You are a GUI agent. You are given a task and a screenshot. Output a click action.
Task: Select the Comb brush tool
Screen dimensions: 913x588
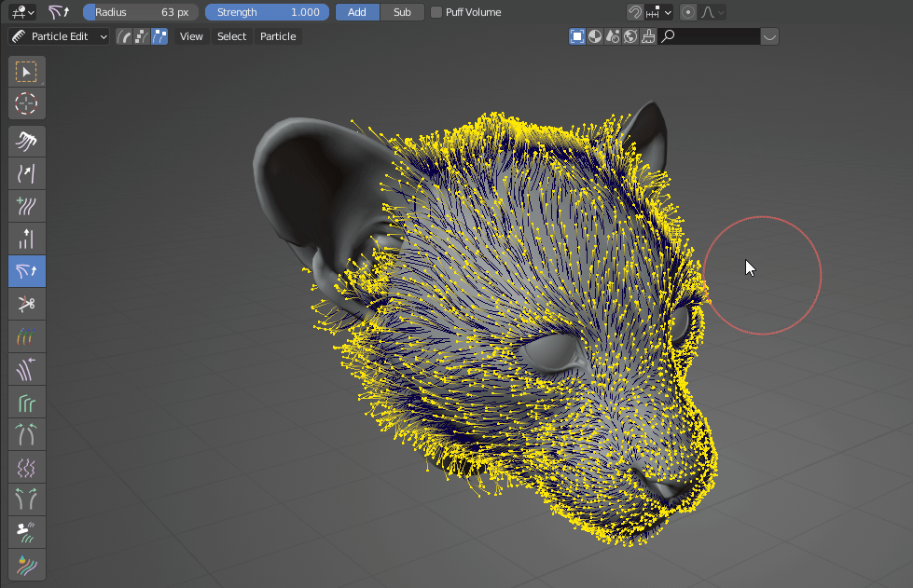[x=26, y=141]
